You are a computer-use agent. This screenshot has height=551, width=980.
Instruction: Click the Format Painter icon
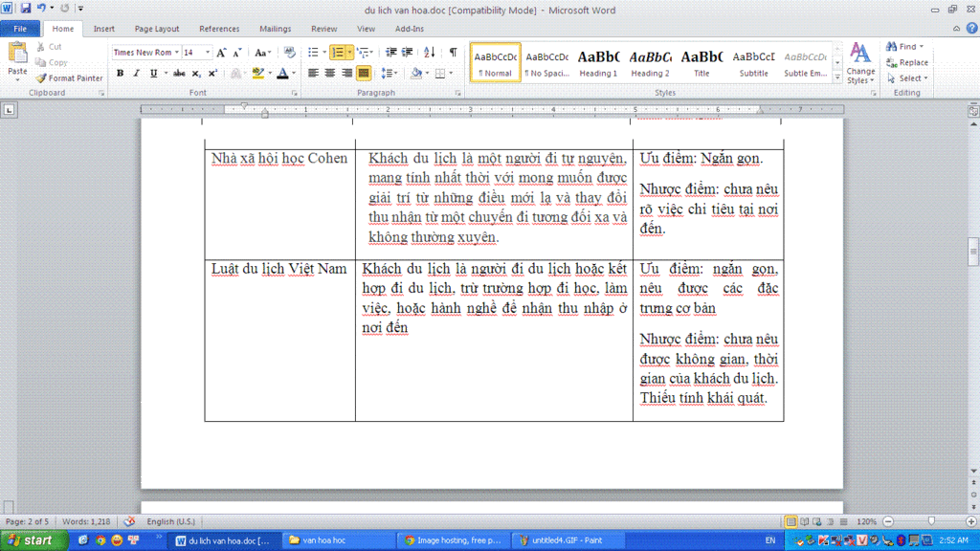41,78
